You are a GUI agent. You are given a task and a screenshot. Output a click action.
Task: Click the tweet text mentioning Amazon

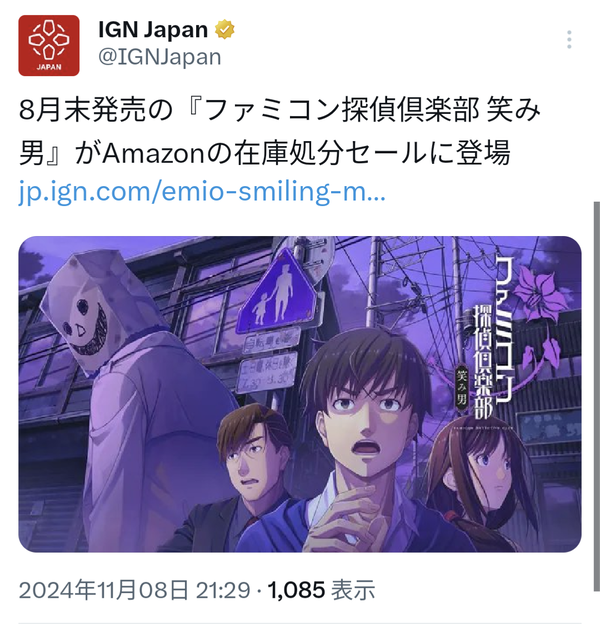265,153
